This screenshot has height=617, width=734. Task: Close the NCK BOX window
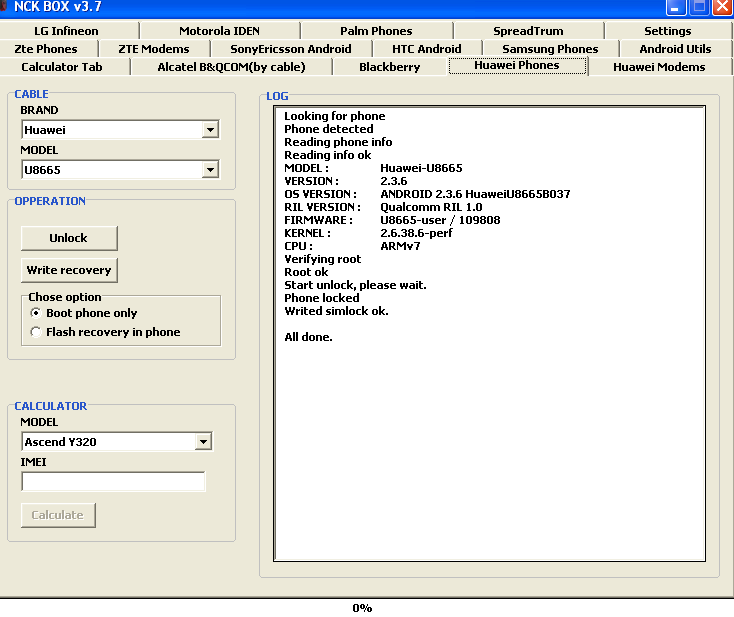pyautogui.click(x=722, y=6)
